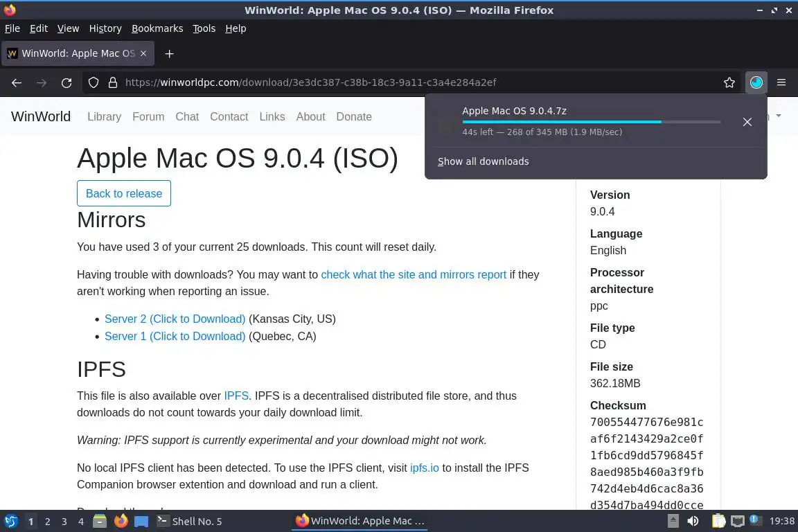Click the WinWorld site logo
Image resolution: width=798 pixels, height=532 pixels.
(x=41, y=116)
